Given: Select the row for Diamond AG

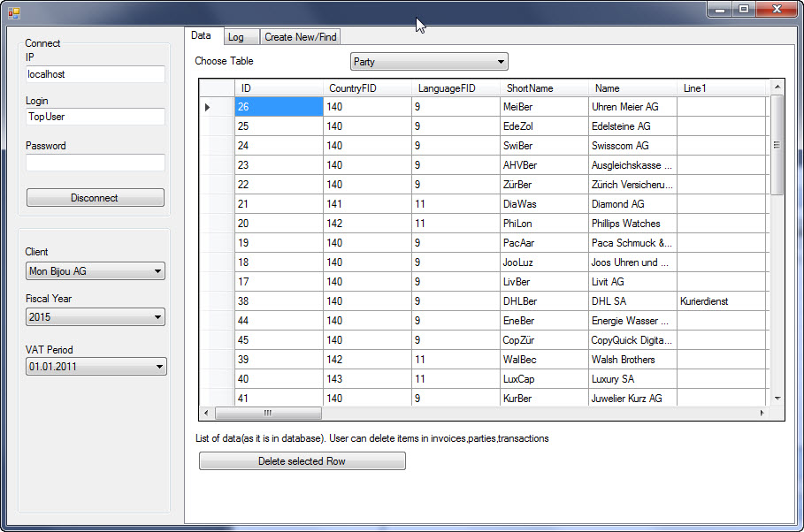Looking at the screenshot, I should [632, 204].
